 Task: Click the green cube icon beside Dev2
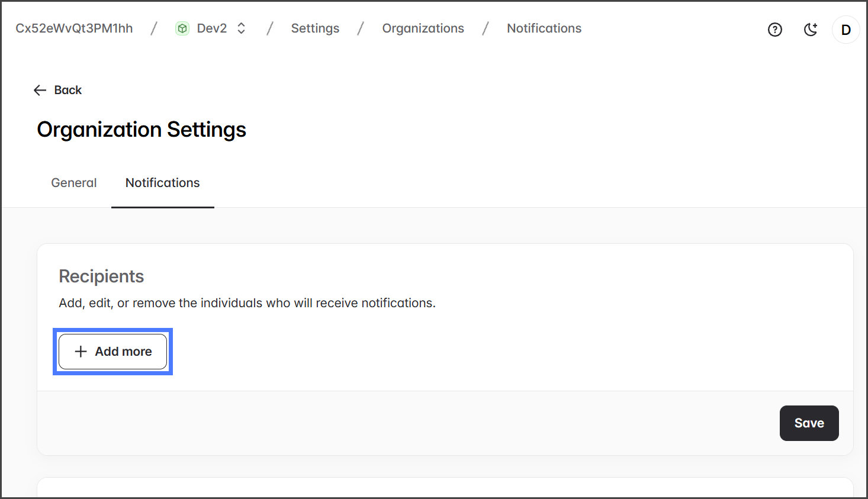pos(182,28)
